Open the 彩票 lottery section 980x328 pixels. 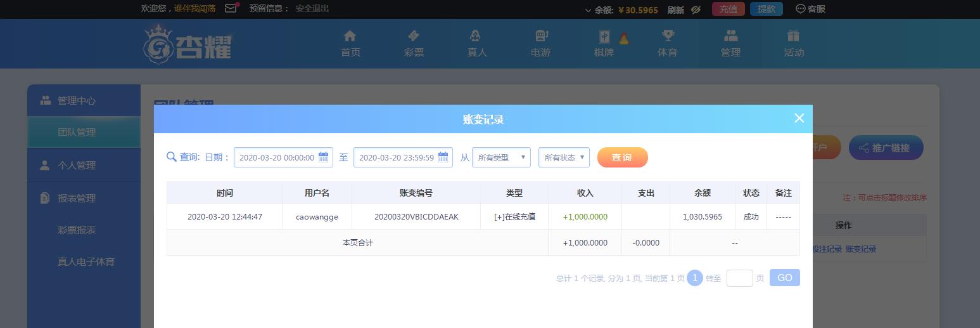[x=414, y=36]
